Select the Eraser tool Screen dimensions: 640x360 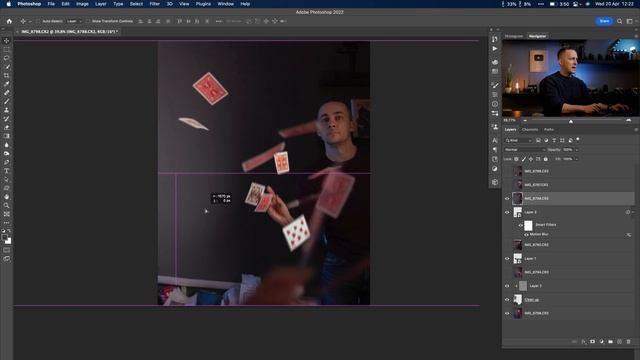pyautogui.click(x=7, y=127)
